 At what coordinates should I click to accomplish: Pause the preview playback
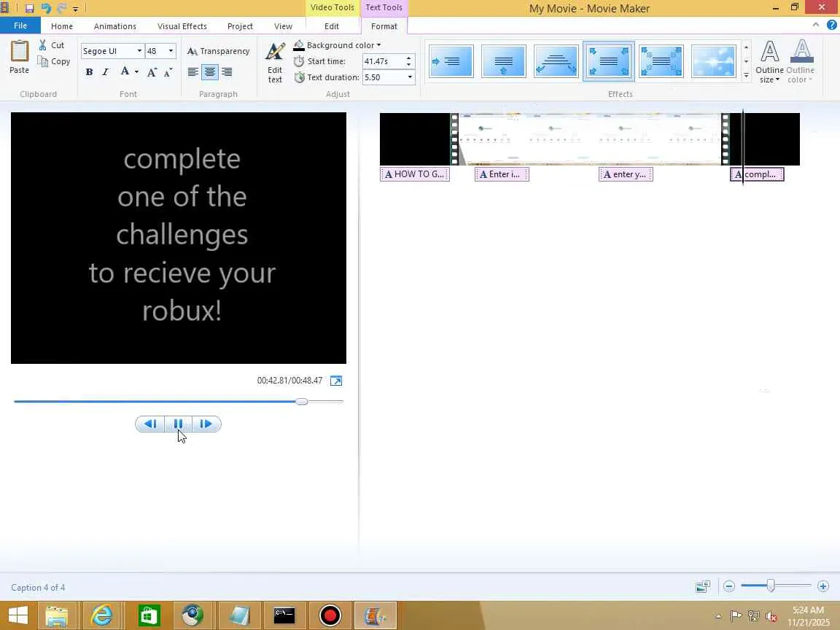tap(179, 424)
